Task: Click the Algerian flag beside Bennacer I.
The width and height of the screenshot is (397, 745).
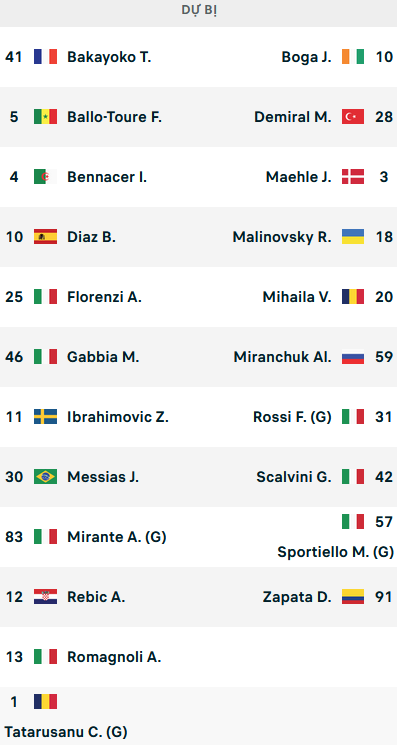Action: [45, 176]
